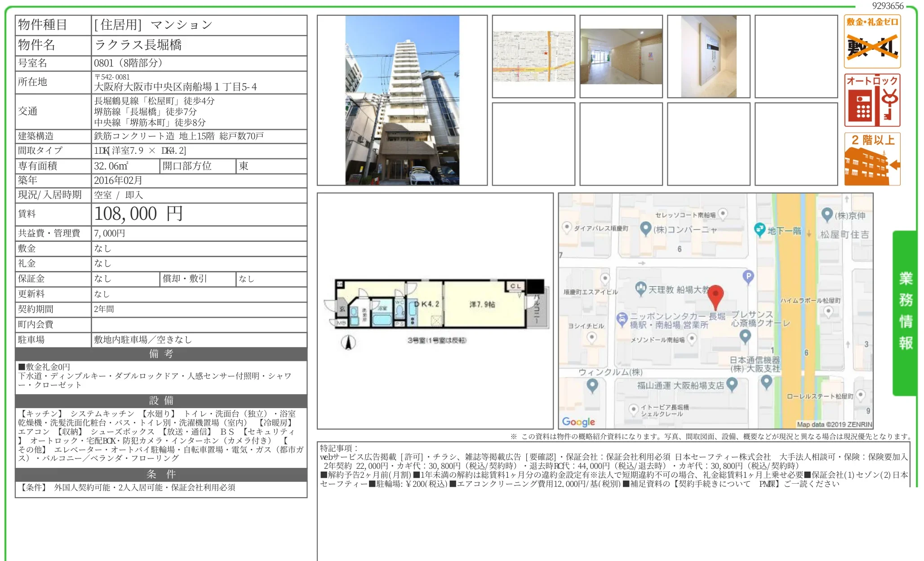Open the large building exterior photo
This screenshot has height=561, width=924.
(402, 100)
